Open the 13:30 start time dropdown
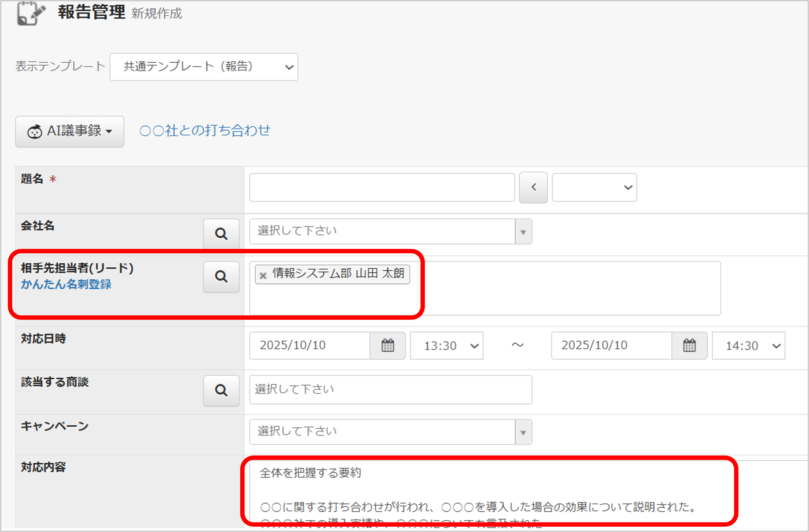 [446, 346]
